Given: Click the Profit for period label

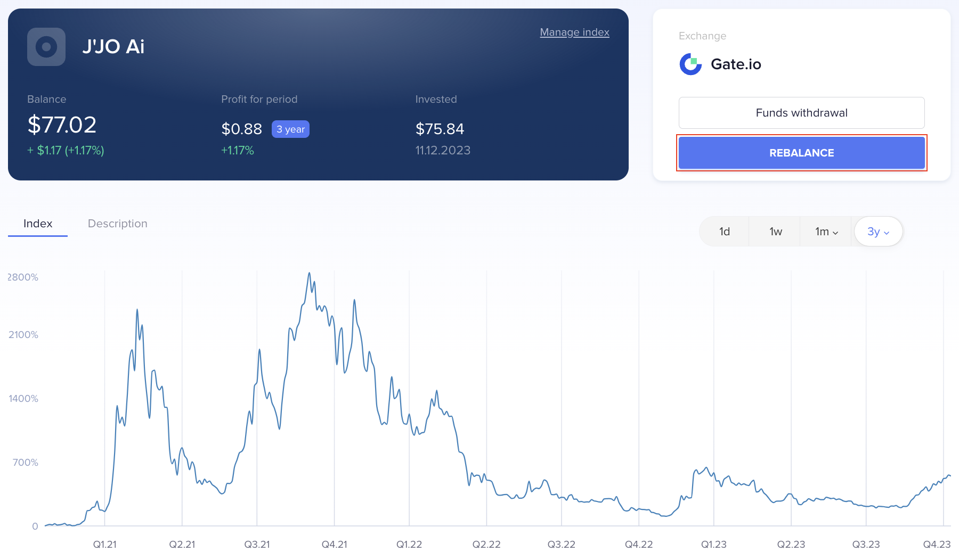Looking at the screenshot, I should point(259,100).
